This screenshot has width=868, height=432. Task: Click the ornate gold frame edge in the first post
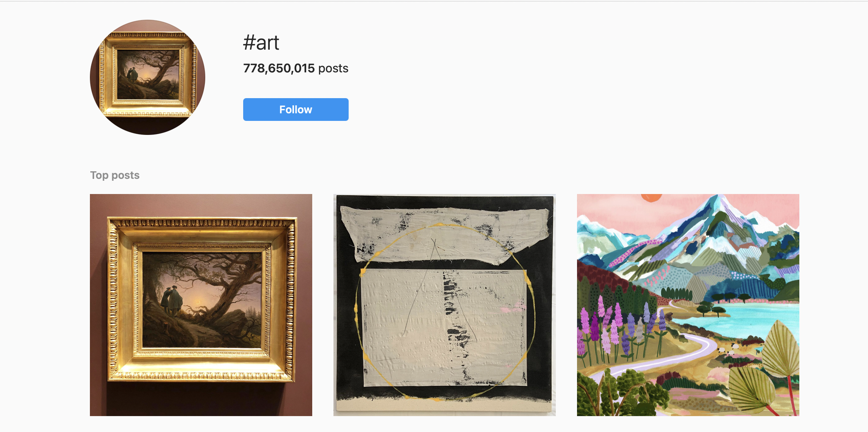(201, 222)
